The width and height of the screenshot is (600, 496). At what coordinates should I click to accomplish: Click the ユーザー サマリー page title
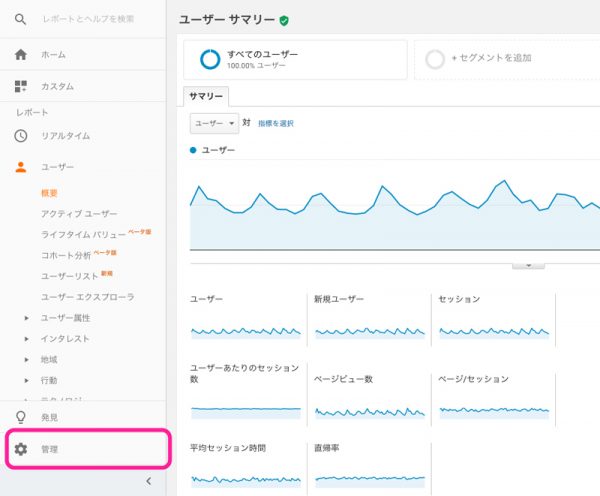(227, 20)
